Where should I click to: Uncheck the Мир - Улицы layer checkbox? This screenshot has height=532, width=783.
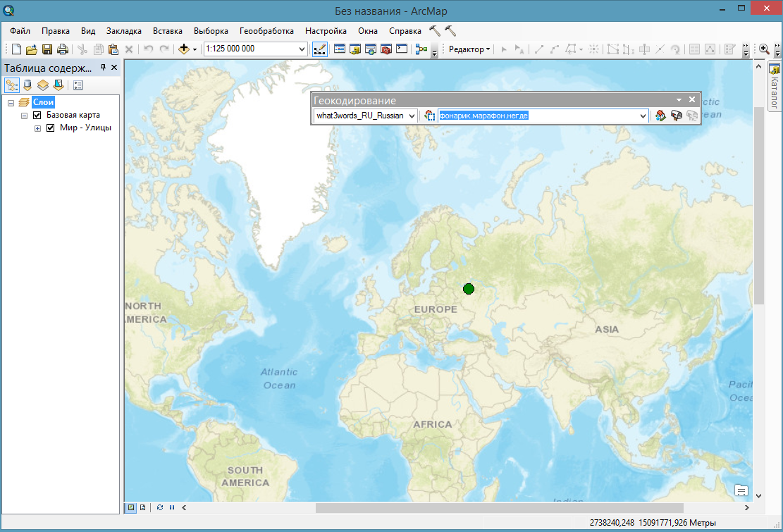pos(50,128)
